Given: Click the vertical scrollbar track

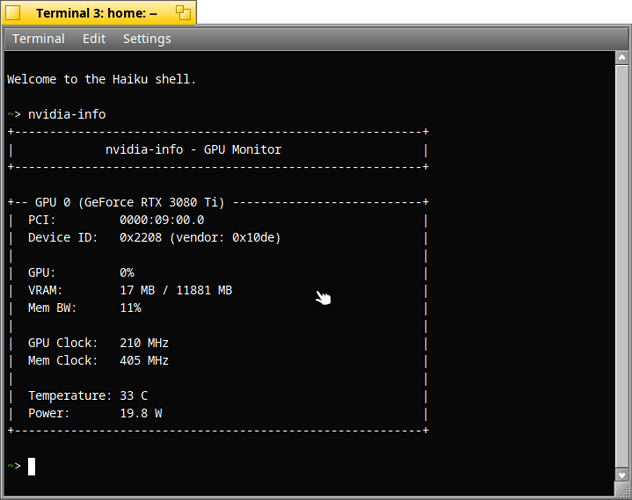Looking at the screenshot, I should [x=622, y=266].
